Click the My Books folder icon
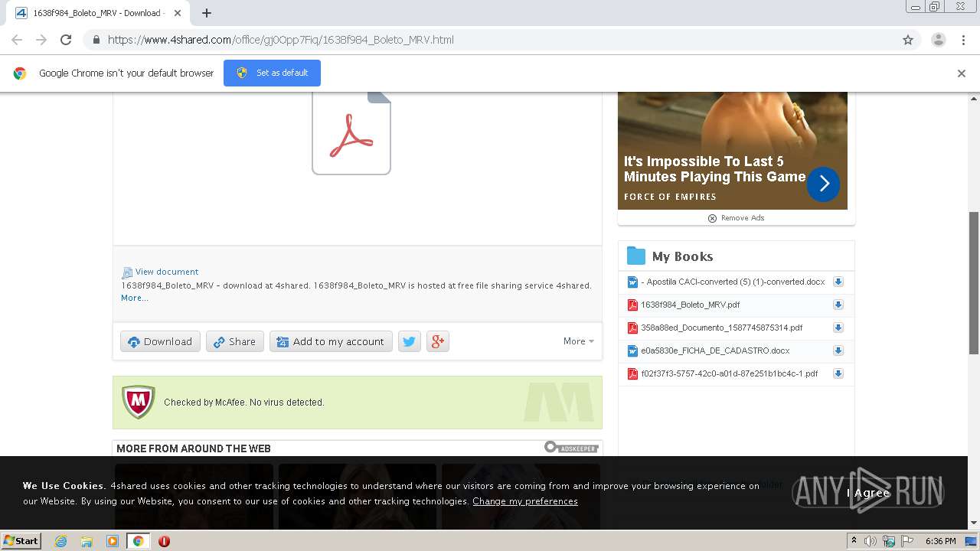This screenshot has width=980, height=551. coord(636,256)
